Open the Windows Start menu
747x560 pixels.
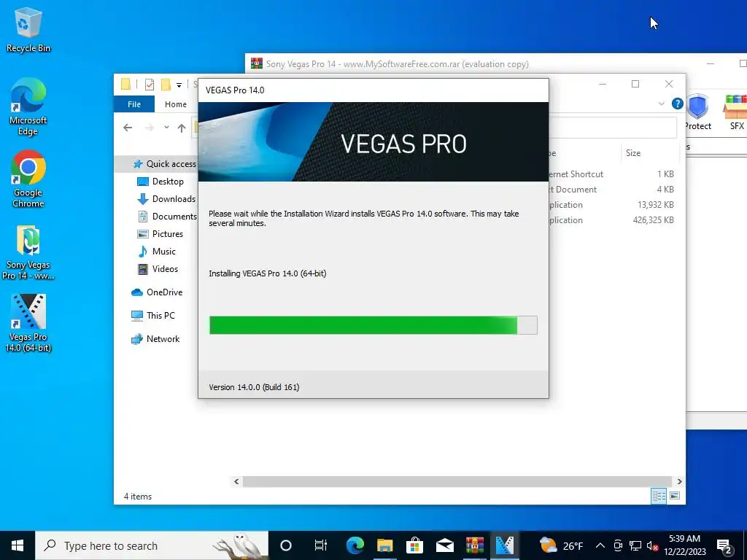click(18, 545)
